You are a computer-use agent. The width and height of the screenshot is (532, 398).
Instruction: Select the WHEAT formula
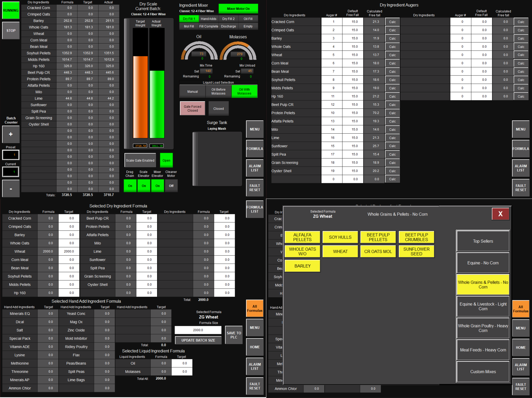pyautogui.click(x=340, y=251)
